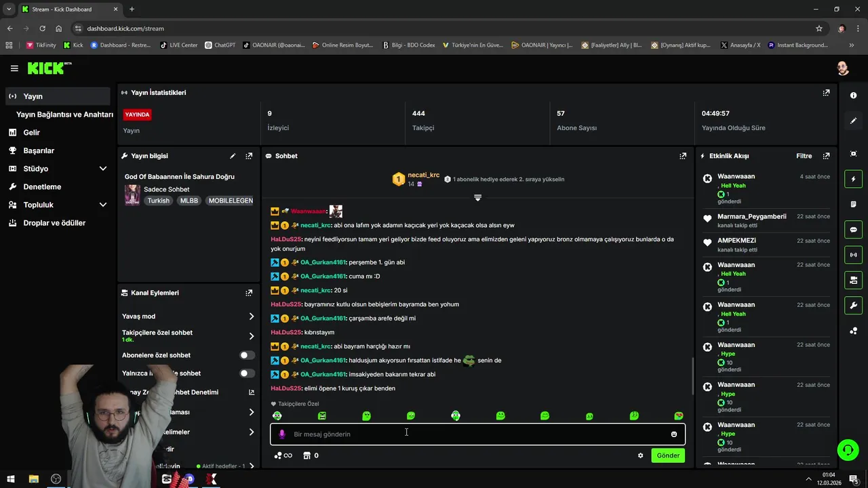Screen dimensions: 868x488
Task: Open the green support headset button
Action: (846, 449)
